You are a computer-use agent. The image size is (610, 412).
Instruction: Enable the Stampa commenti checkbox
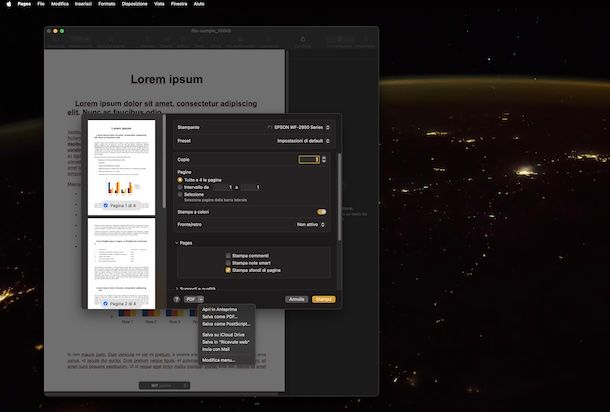pos(228,256)
